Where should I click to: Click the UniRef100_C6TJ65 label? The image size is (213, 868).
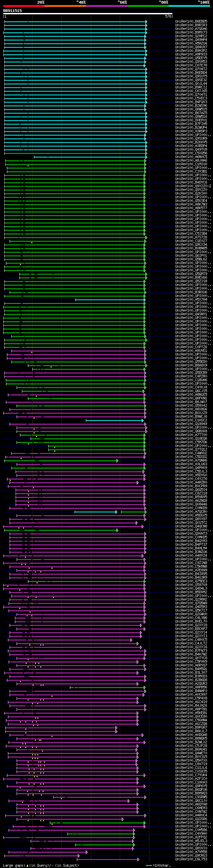191,91
